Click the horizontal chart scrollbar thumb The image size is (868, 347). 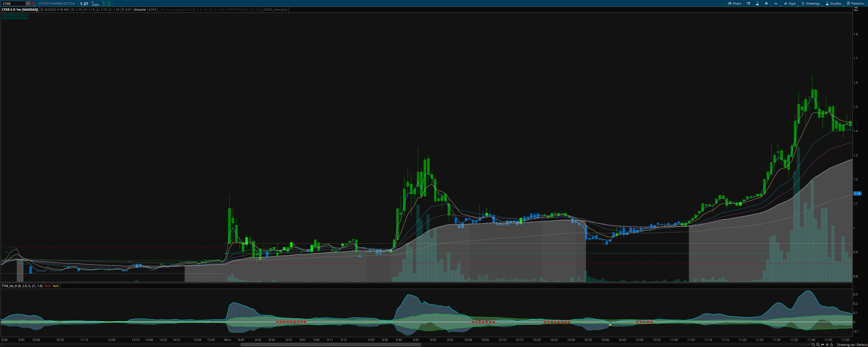point(331,345)
